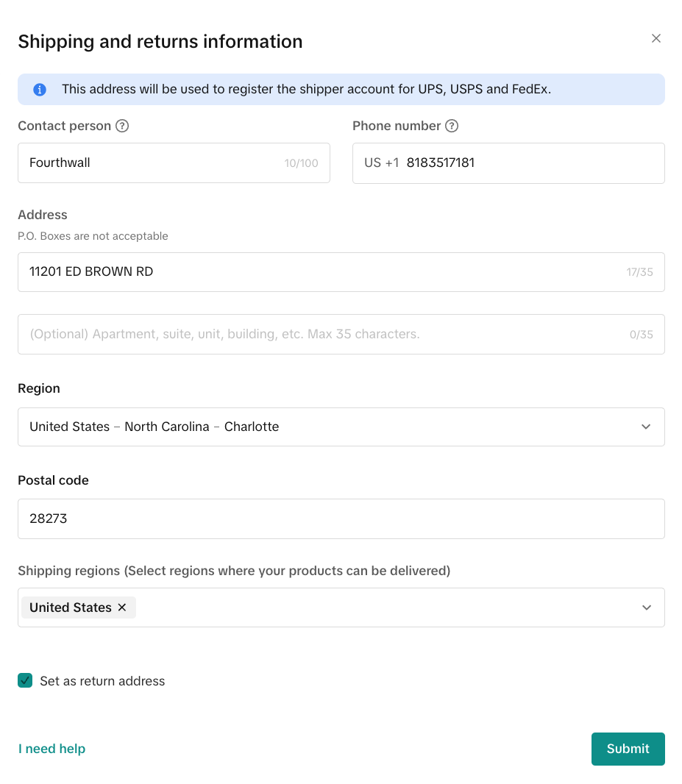Uncheck Set as return address checkbox
Viewport: 682px width, 784px height.
[x=25, y=680]
